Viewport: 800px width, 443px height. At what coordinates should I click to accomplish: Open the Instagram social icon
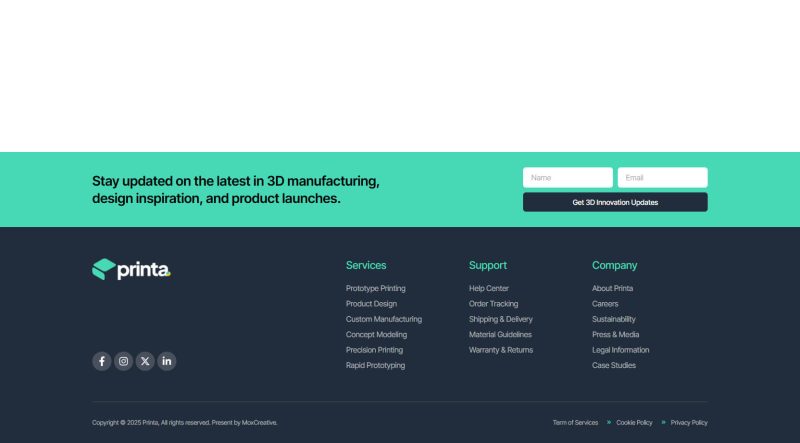tap(123, 361)
